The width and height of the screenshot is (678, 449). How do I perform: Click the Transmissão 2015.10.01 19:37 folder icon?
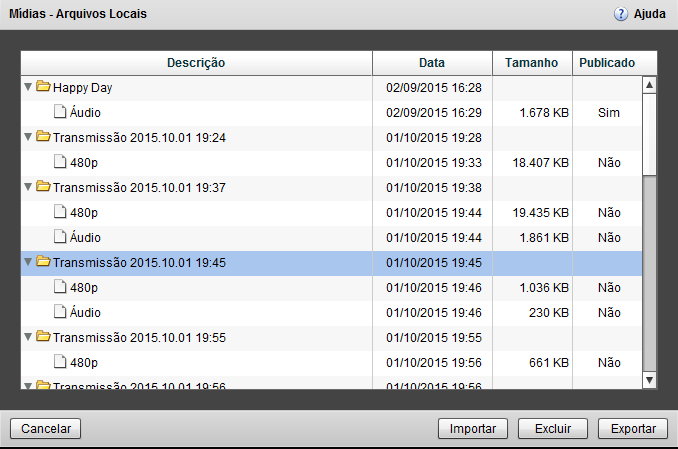43,186
